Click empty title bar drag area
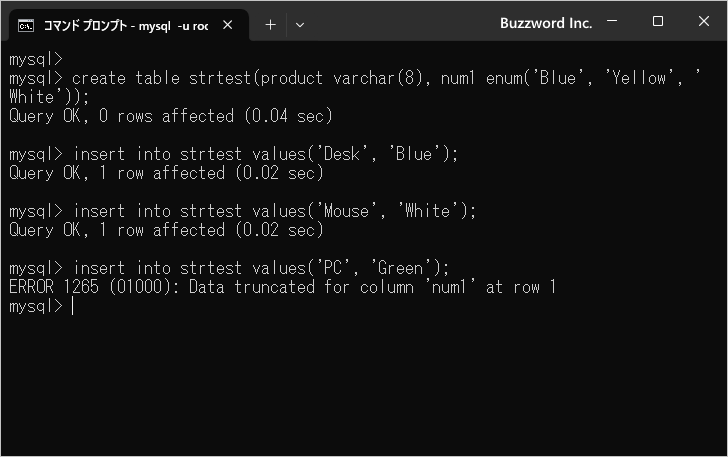 pos(399,23)
